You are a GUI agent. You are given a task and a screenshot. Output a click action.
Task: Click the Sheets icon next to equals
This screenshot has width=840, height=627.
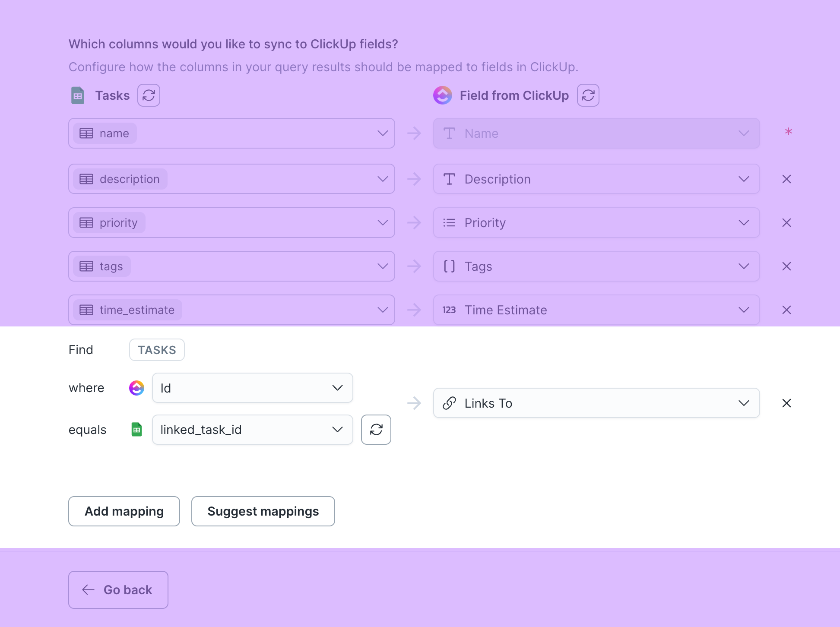click(136, 430)
